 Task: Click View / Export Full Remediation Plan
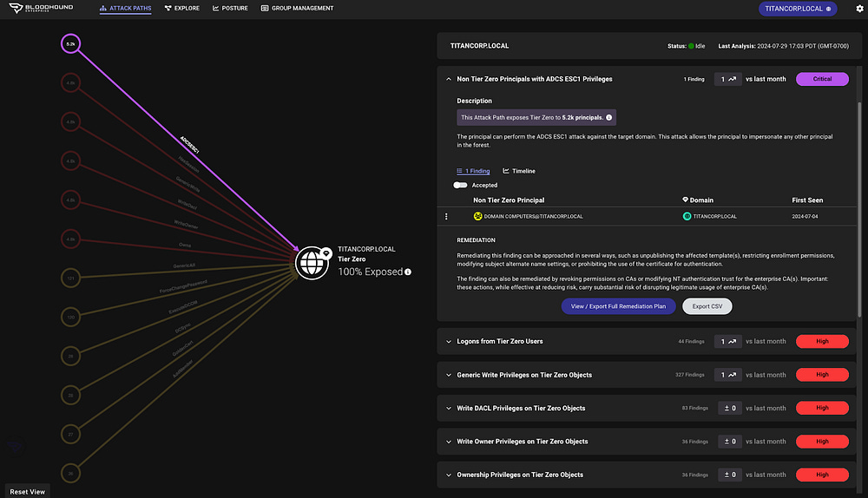[x=618, y=306]
